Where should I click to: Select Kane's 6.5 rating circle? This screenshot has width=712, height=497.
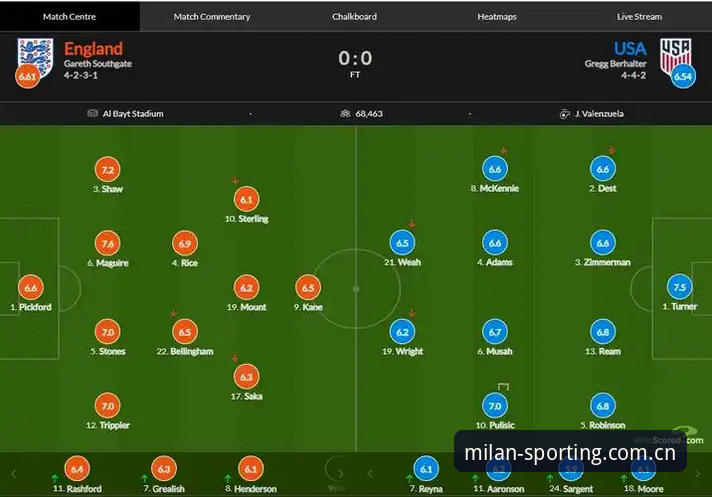(x=308, y=288)
